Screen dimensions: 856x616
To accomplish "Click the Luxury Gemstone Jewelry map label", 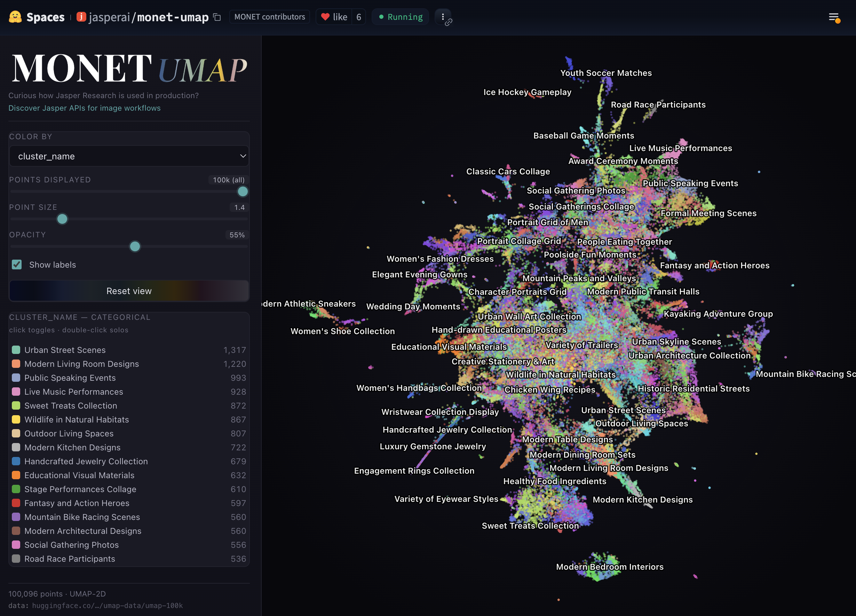I will (x=433, y=447).
